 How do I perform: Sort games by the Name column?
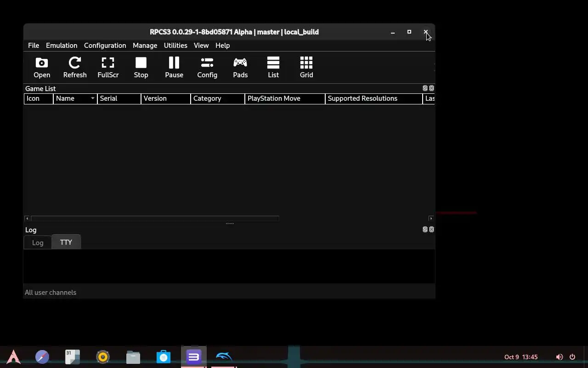point(75,98)
